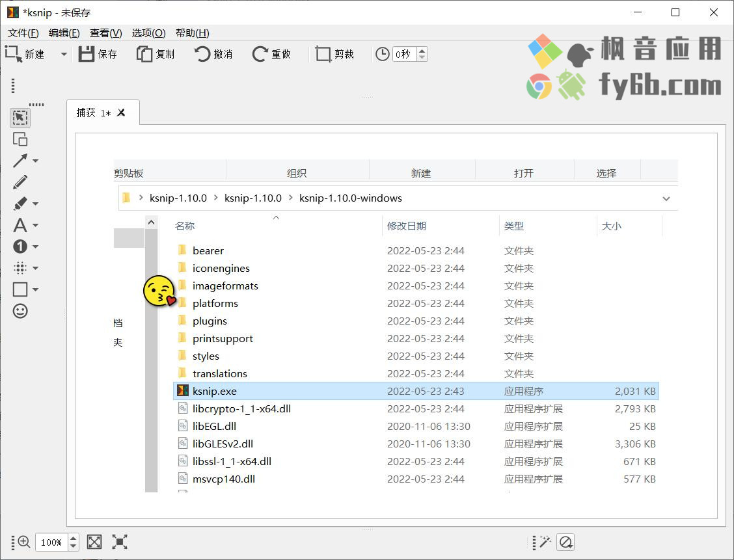This screenshot has height=560, width=734.
Task: Select the kissing emoji sticker on canvas
Action: [160, 291]
